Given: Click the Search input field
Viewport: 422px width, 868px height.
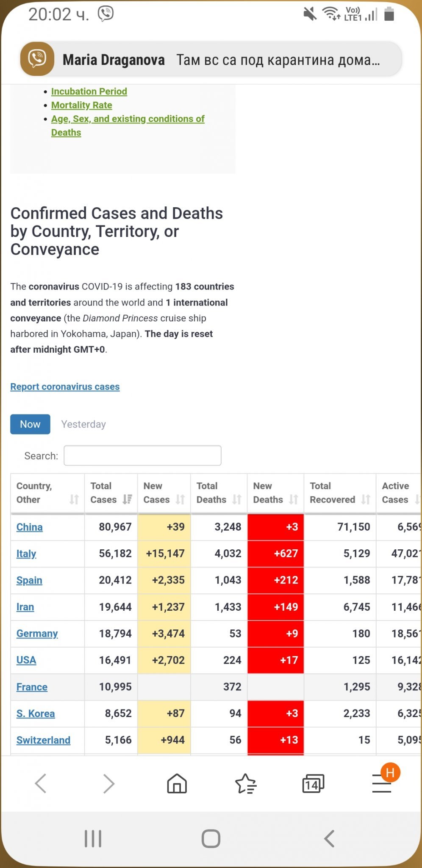Looking at the screenshot, I should [142, 456].
